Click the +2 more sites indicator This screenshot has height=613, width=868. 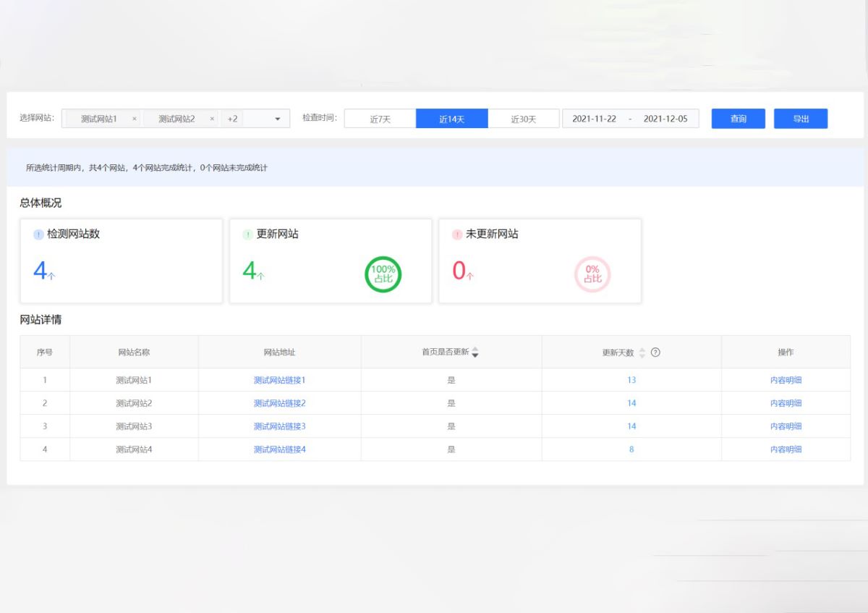click(232, 119)
